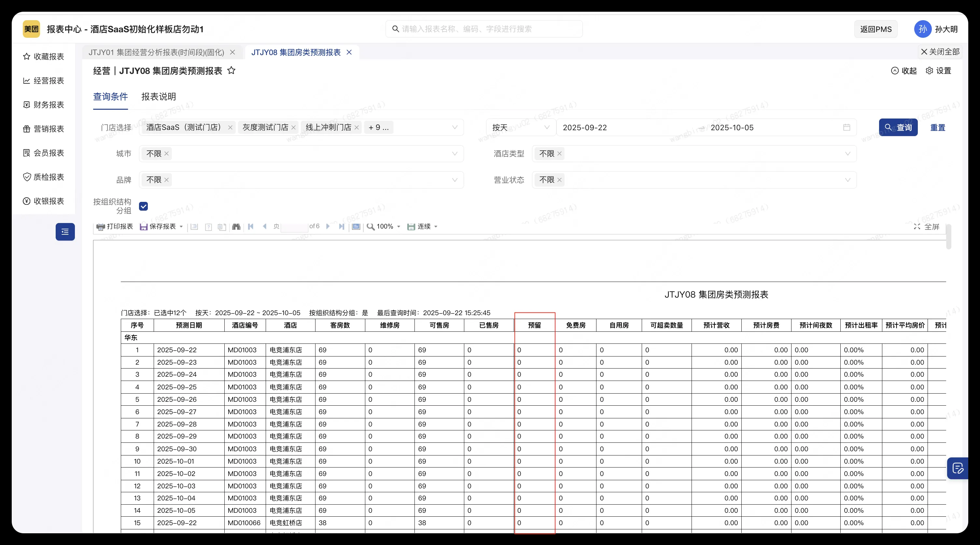The width and height of the screenshot is (980, 545).
Task: Open 收藏报表 in the sidebar
Action: click(x=43, y=57)
